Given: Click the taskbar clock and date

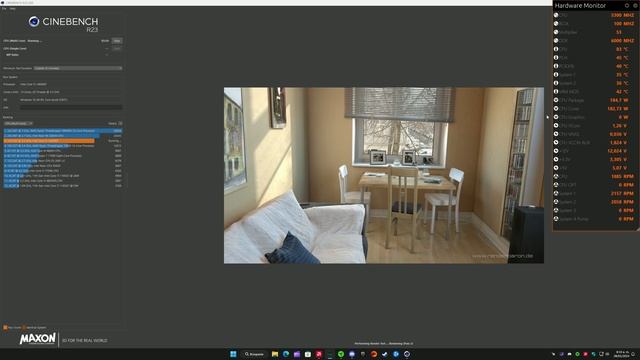Looking at the screenshot, I should [622, 354].
